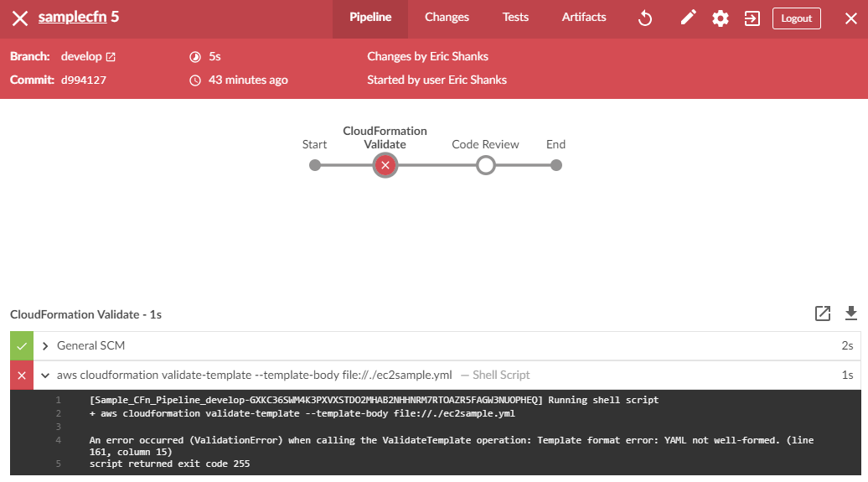Open the samplecfn pipeline link
868x482 pixels.
click(71, 18)
